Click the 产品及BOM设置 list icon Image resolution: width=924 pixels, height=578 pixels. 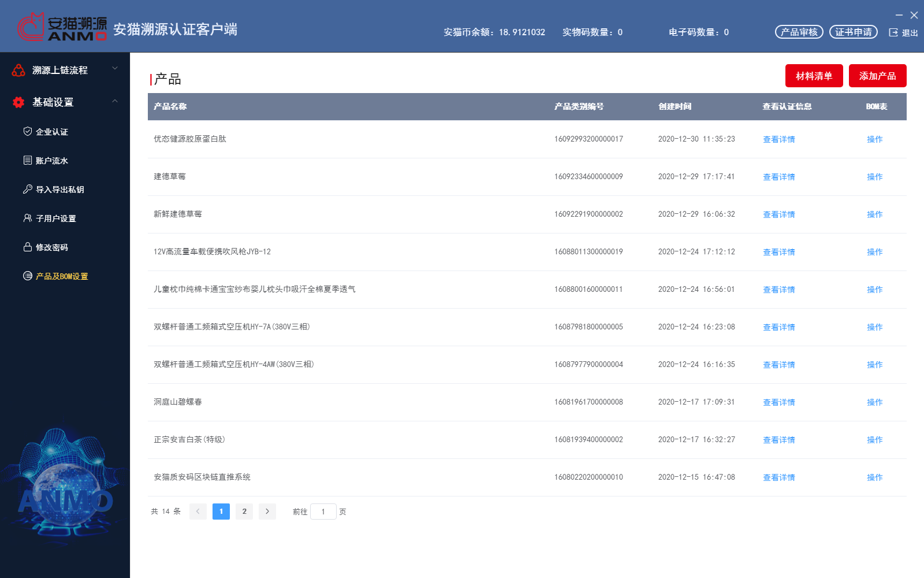(x=28, y=276)
